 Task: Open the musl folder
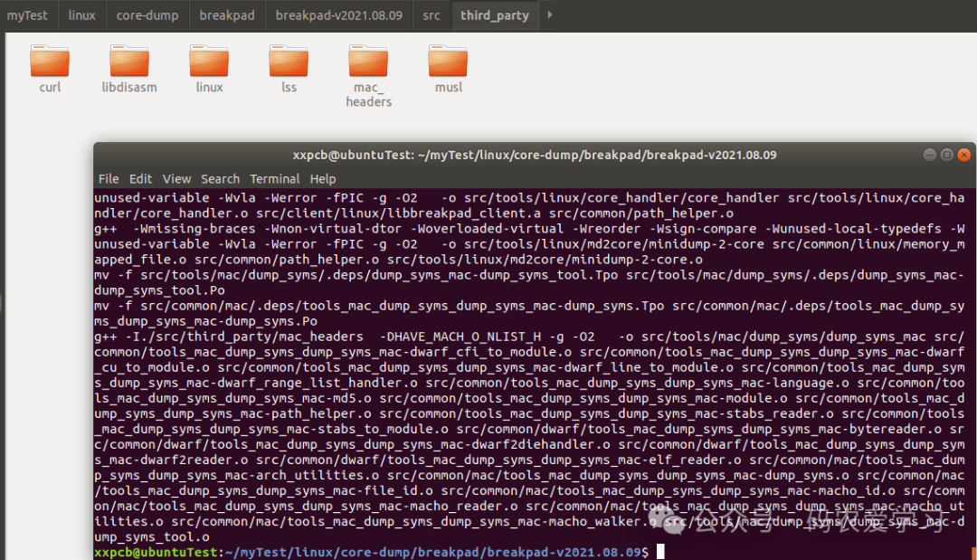(448, 69)
